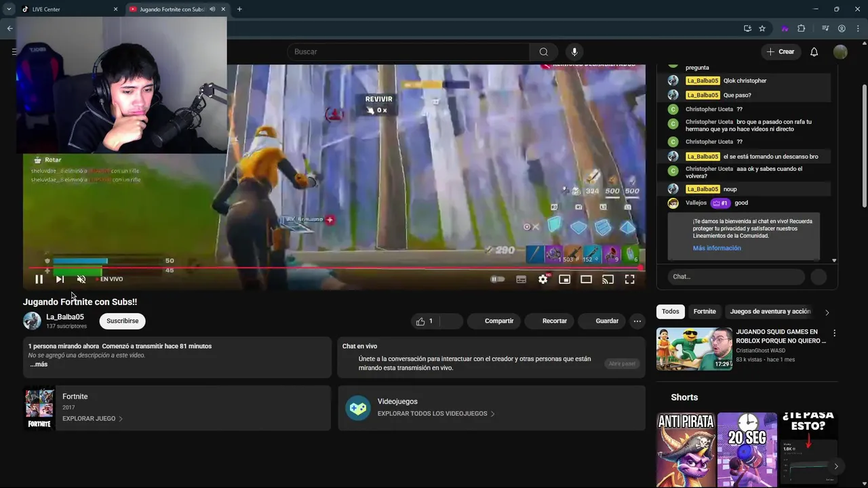Switch to theater mode view
Screen dimensions: 868x488
(x=586, y=279)
